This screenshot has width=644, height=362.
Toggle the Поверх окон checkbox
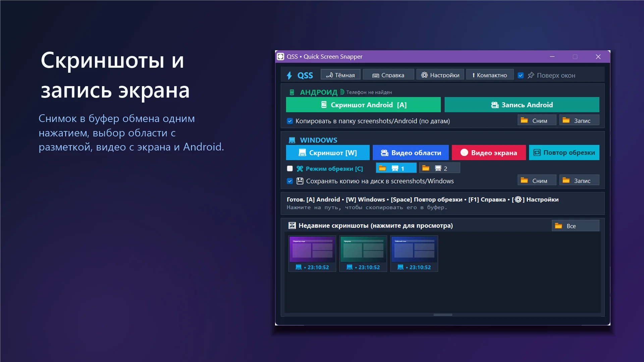[x=521, y=75]
